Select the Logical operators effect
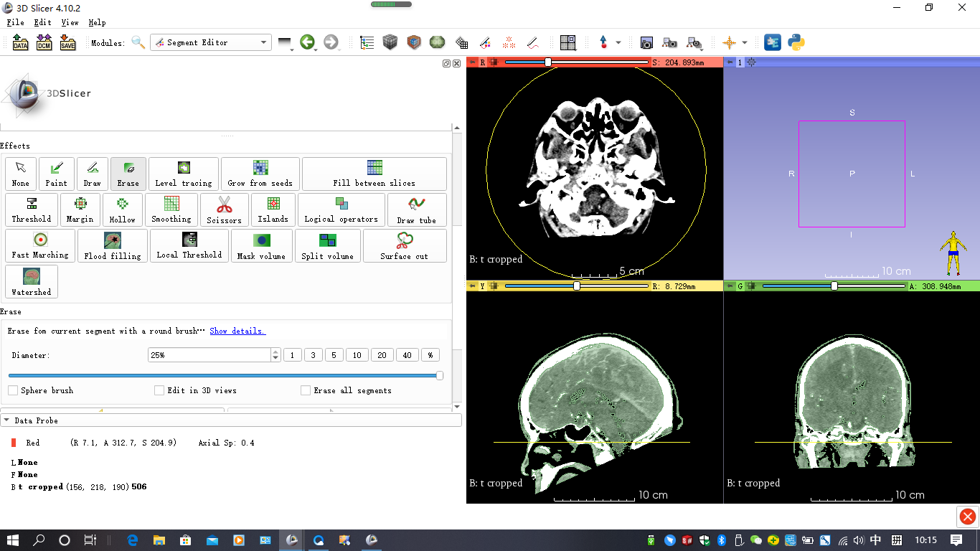This screenshot has width=980, height=551. tap(341, 209)
